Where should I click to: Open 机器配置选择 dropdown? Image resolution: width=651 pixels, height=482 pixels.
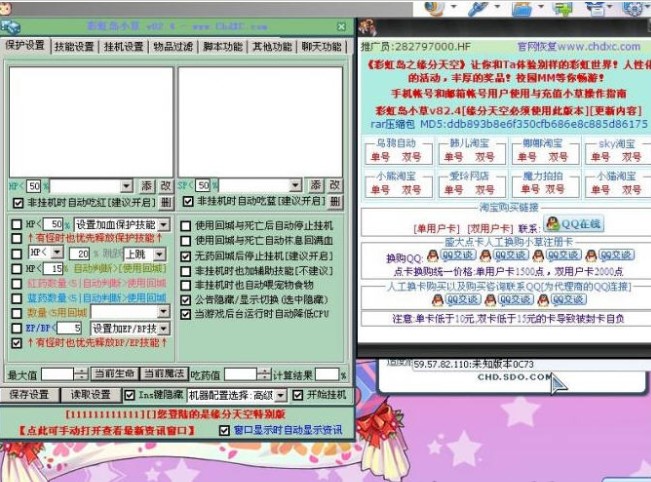pos(281,395)
